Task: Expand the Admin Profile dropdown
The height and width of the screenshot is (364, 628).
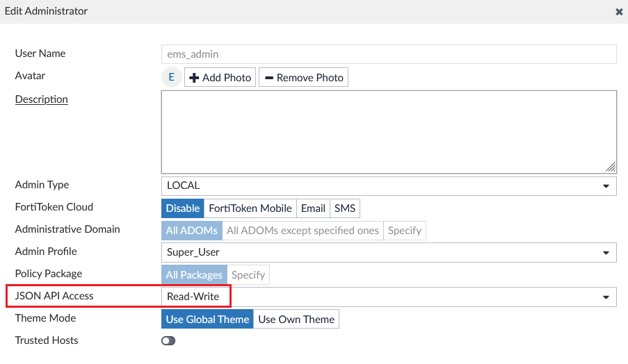Action: (388, 252)
